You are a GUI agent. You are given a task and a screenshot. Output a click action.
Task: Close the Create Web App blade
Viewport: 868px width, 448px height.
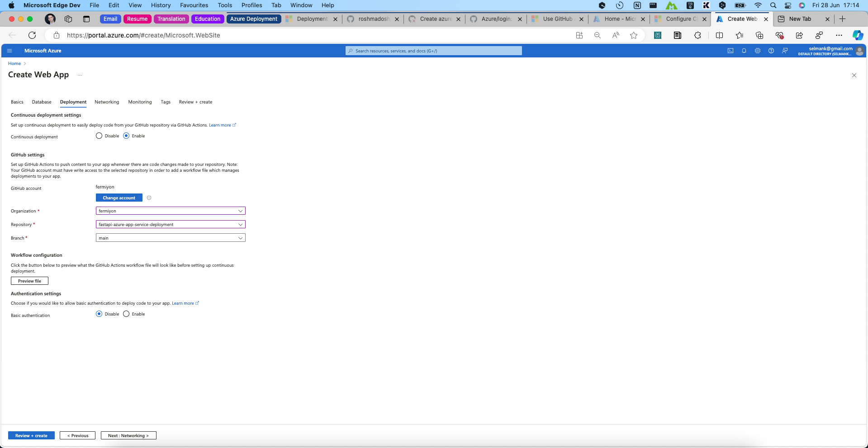point(854,75)
